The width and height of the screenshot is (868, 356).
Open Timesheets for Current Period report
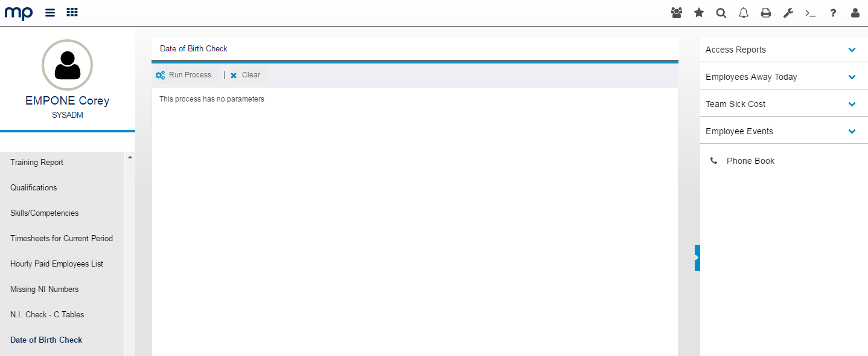click(62, 238)
